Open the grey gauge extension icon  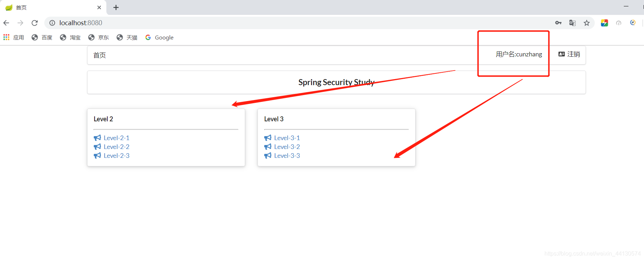click(x=618, y=23)
